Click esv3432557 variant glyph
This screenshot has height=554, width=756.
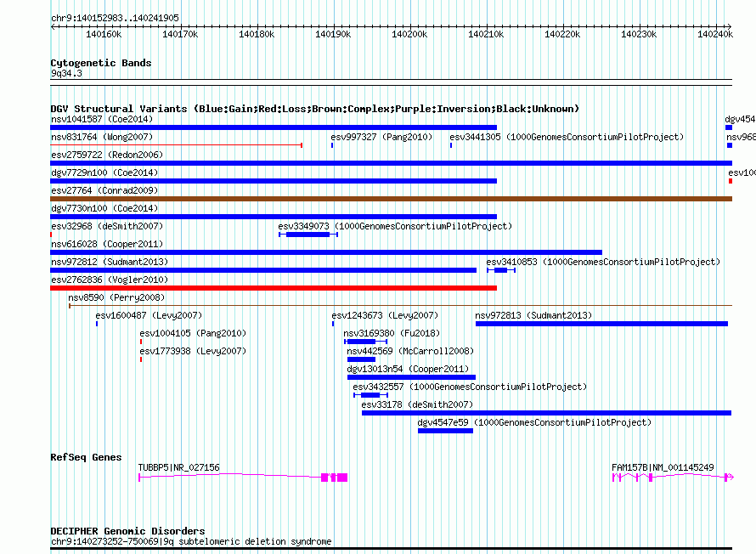370,395
